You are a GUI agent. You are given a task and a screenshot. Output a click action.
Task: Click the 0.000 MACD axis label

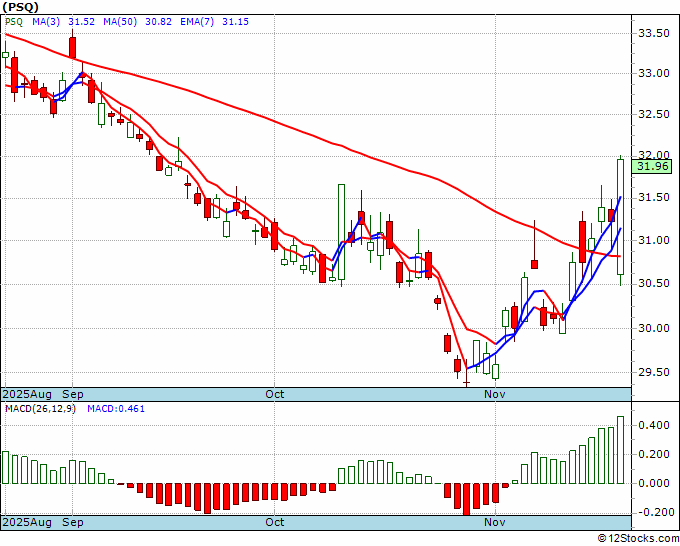point(654,483)
